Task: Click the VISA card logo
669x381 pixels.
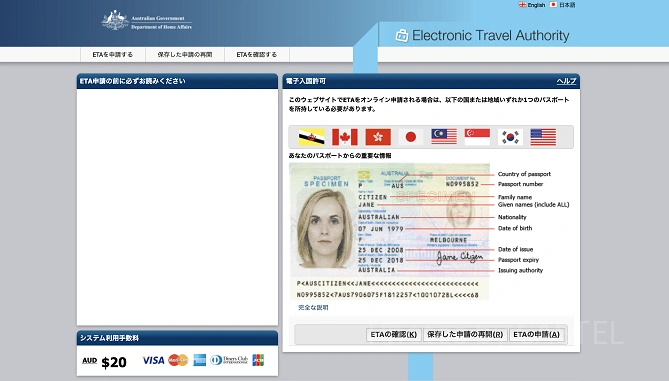Action: [x=153, y=361]
